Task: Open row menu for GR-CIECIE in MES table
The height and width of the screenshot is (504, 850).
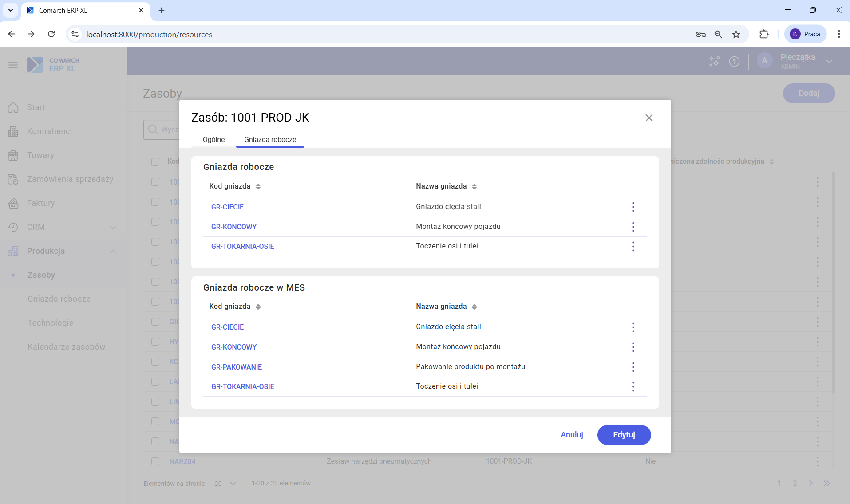Action: coord(633,327)
